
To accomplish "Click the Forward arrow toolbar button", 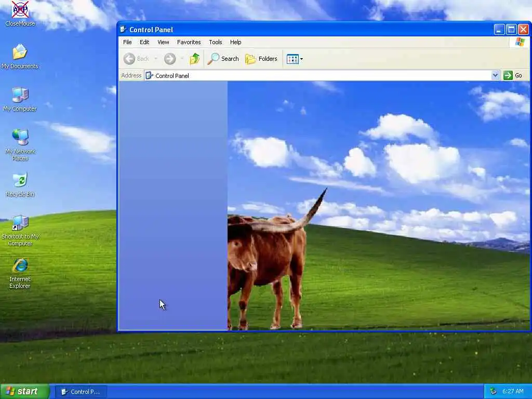I will coord(170,59).
